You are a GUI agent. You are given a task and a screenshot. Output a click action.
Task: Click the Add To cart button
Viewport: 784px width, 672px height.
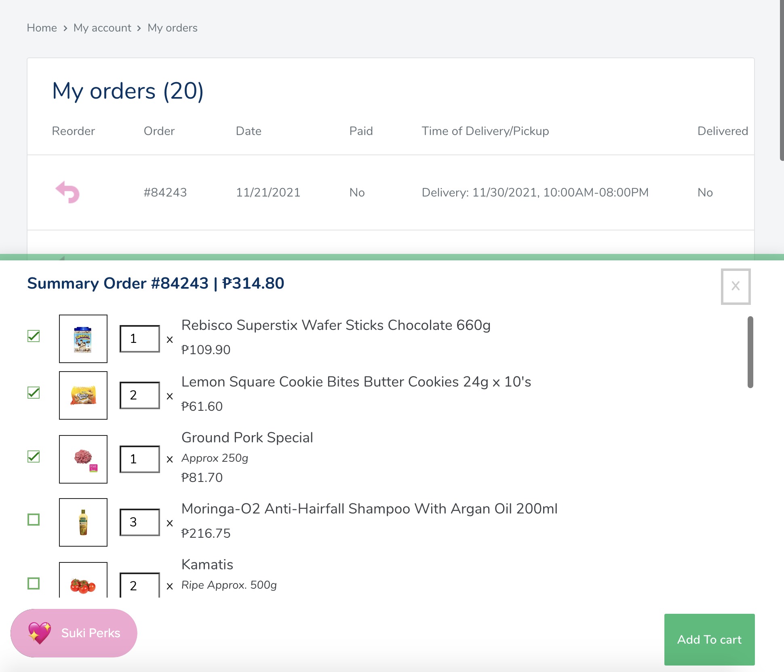click(709, 639)
